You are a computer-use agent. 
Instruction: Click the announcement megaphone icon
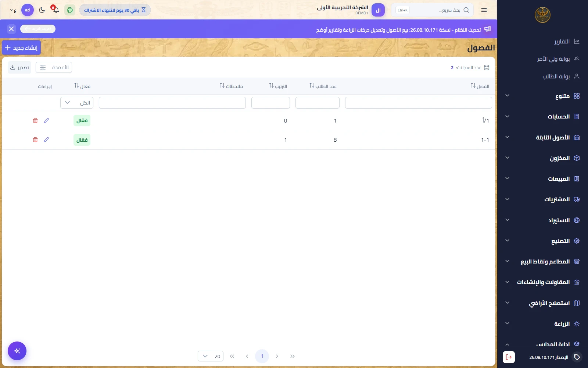(x=488, y=29)
